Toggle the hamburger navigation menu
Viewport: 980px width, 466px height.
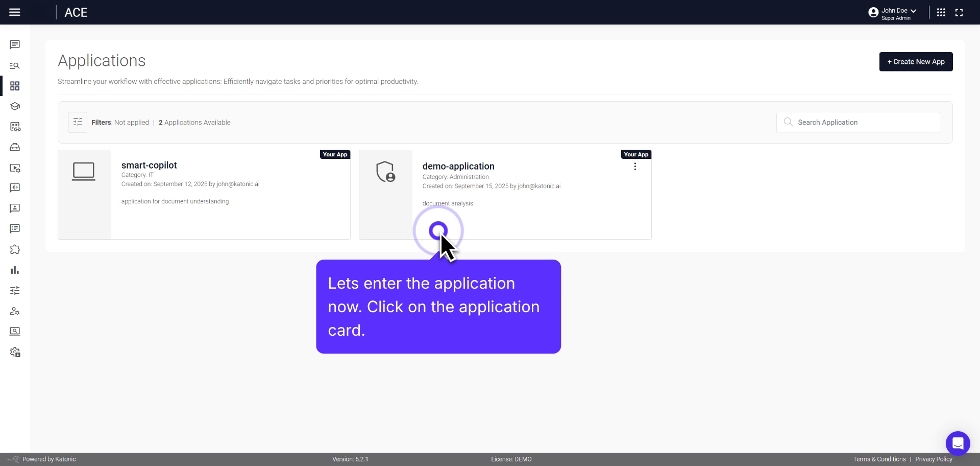click(15, 12)
